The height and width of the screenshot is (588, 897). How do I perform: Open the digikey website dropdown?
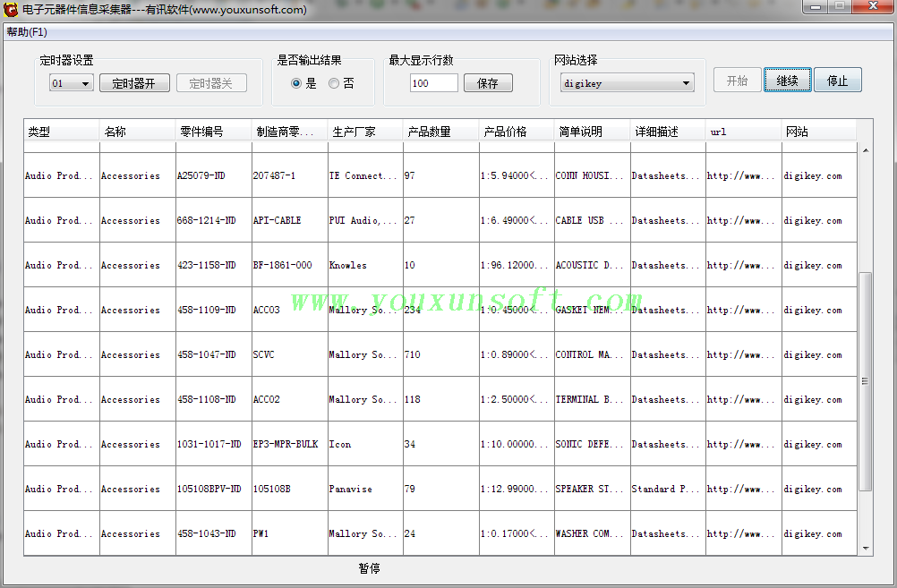click(627, 83)
